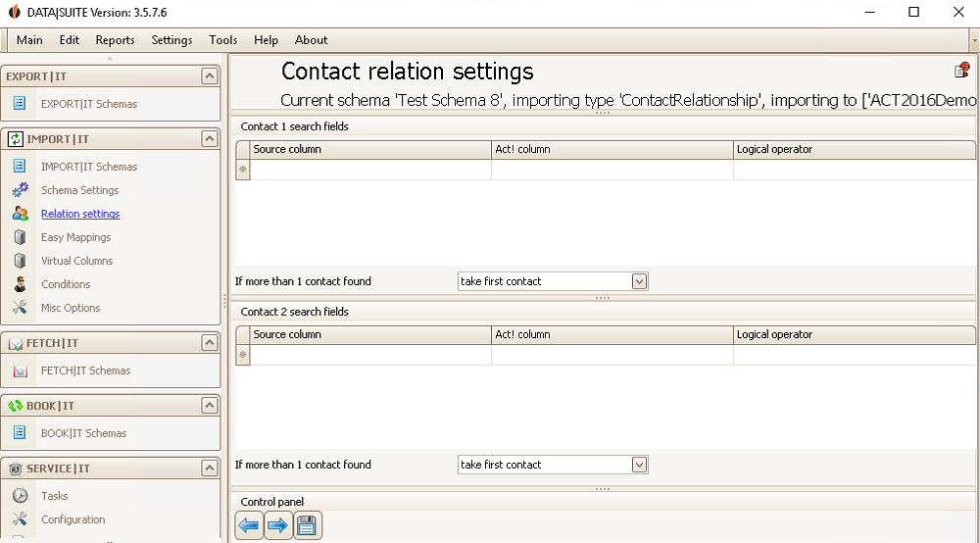Click the IMPORT|IT Schemas list icon
Screen dimensions: 980x543
pos(20,166)
